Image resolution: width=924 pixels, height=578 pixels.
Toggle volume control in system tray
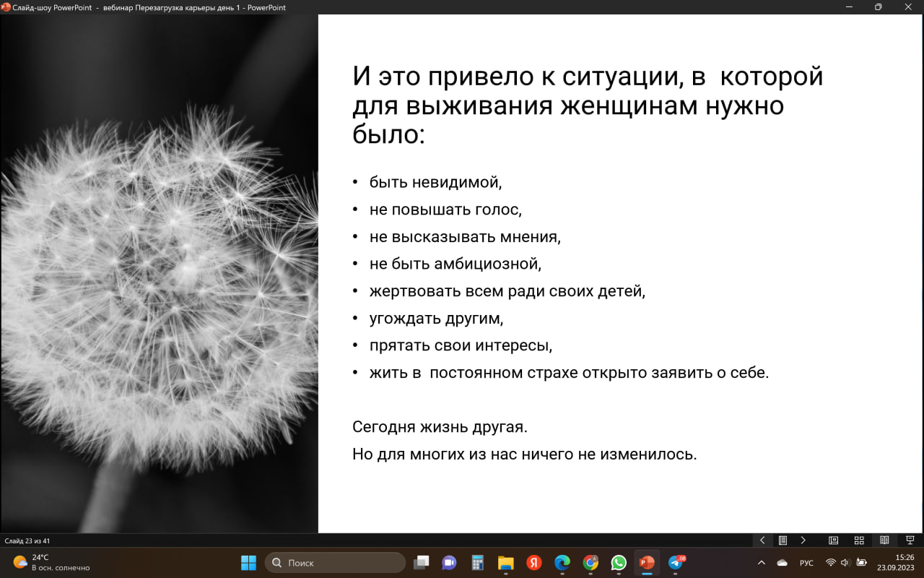tap(845, 563)
